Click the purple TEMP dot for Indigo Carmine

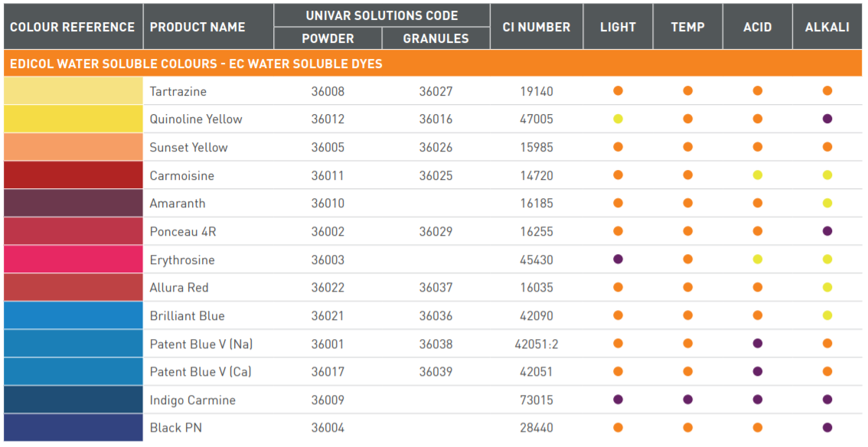pos(687,400)
